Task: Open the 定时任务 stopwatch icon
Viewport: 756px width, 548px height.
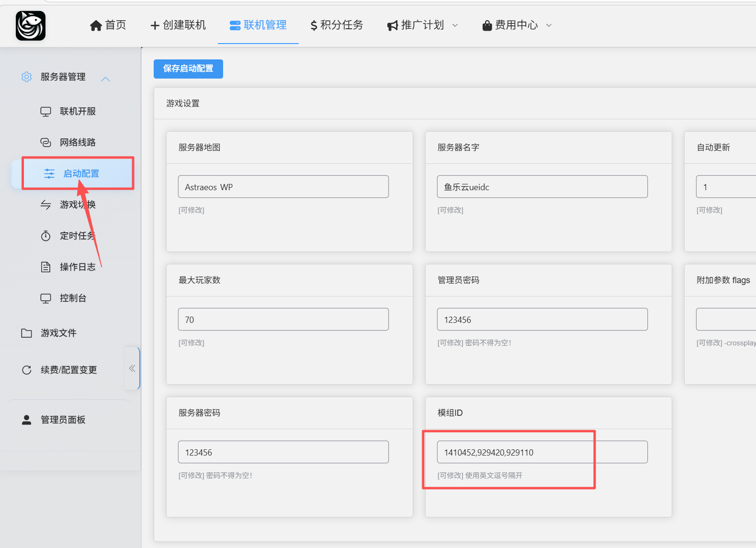Action: (45, 236)
